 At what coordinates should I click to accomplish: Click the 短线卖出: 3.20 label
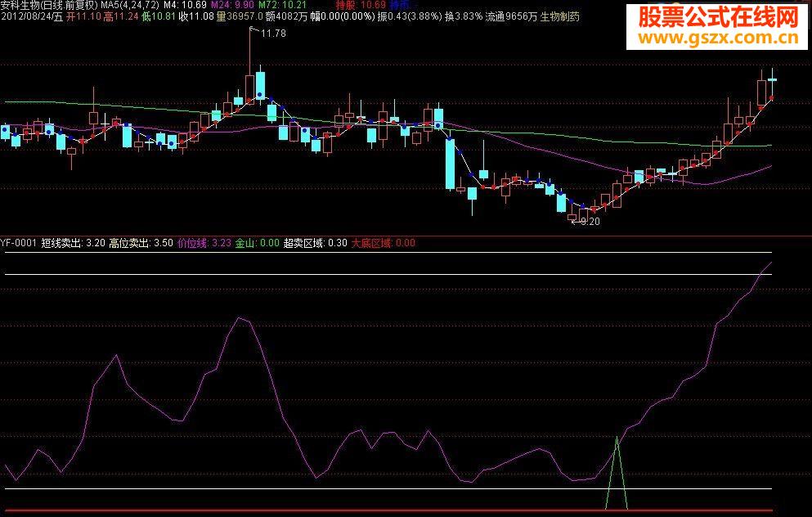(x=73, y=243)
